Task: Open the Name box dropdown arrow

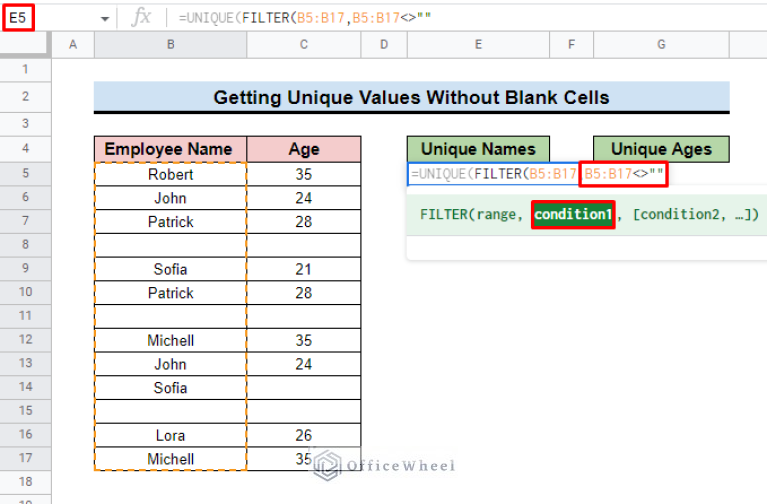Action: [105, 18]
